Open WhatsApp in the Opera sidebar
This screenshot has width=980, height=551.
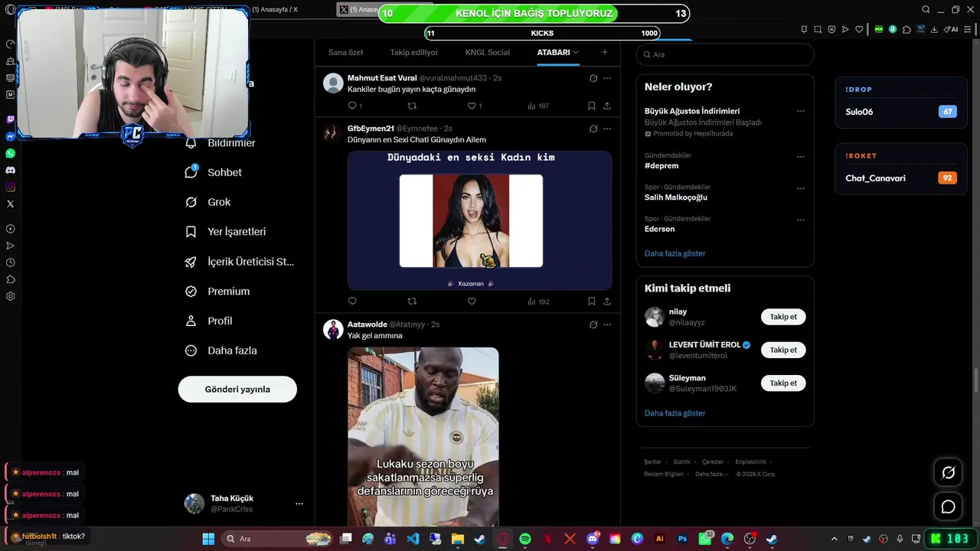[11, 153]
